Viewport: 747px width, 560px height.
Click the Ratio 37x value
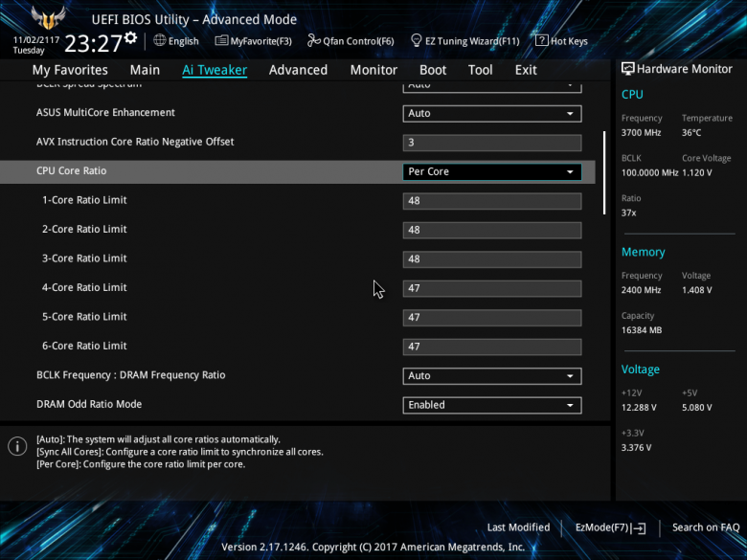coord(629,213)
